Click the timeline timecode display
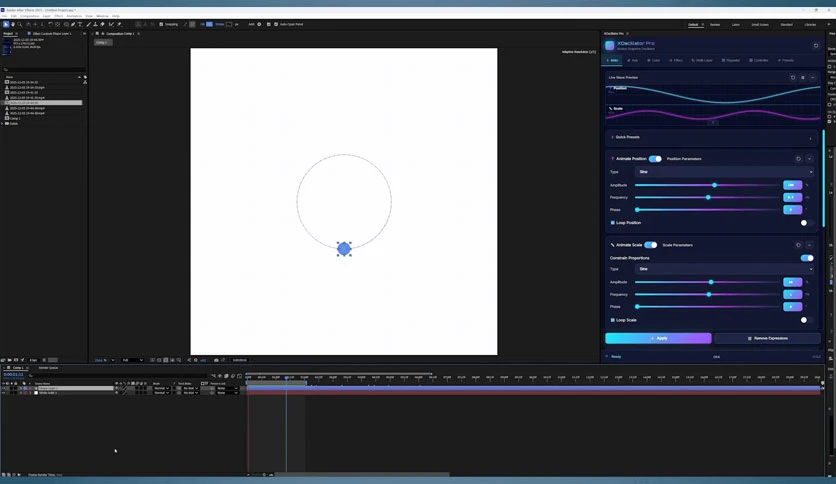Image resolution: width=836 pixels, height=484 pixels. pos(13,375)
